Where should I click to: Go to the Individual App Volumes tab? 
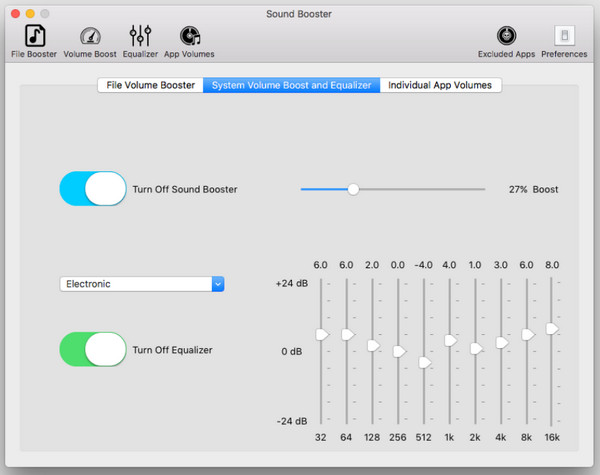pyautogui.click(x=441, y=85)
